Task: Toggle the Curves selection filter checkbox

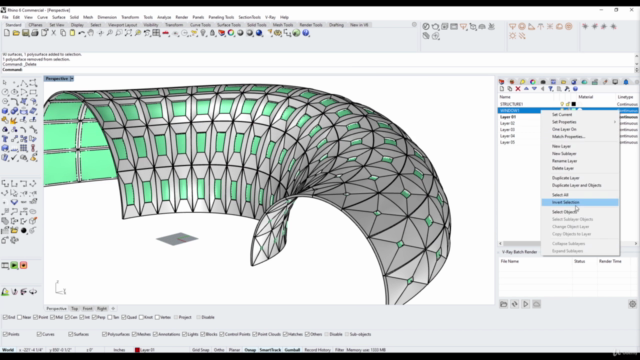Action: (39, 334)
